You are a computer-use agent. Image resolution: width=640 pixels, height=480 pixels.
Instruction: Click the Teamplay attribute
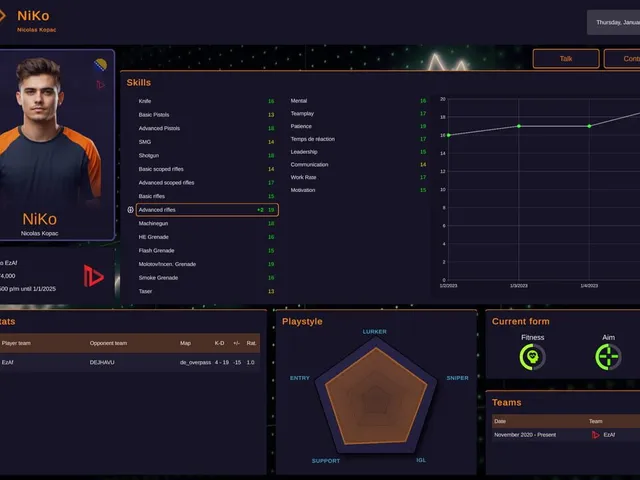(x=358, y=113)
